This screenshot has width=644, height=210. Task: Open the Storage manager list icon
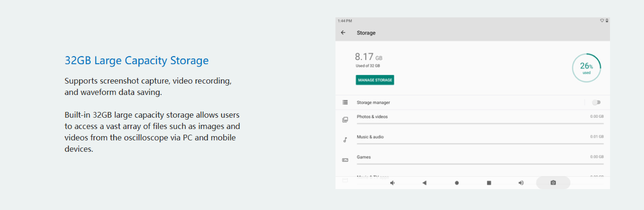pyautogui.click(x=345, y=102)
